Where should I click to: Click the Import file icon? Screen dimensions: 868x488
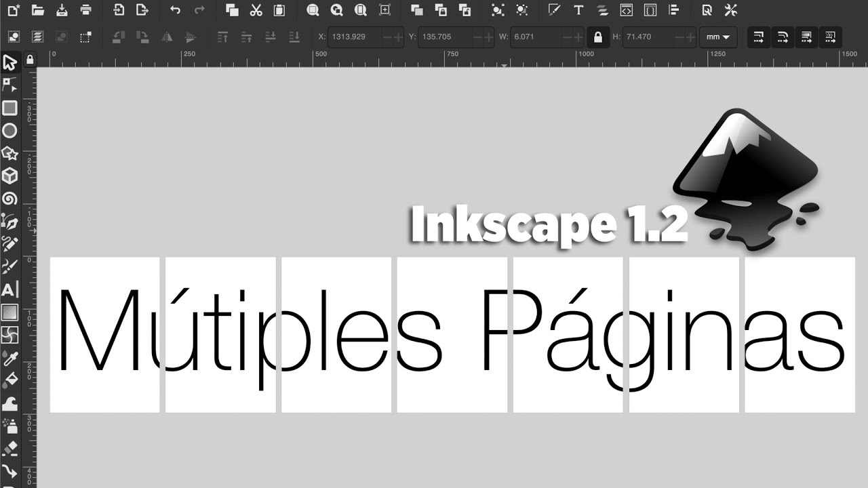(x=119, y=10)
